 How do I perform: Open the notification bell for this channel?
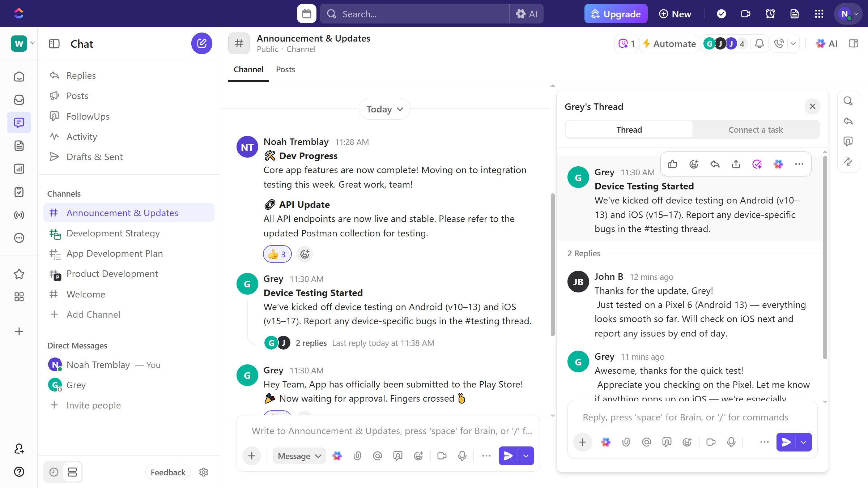(x=759, y=44)
